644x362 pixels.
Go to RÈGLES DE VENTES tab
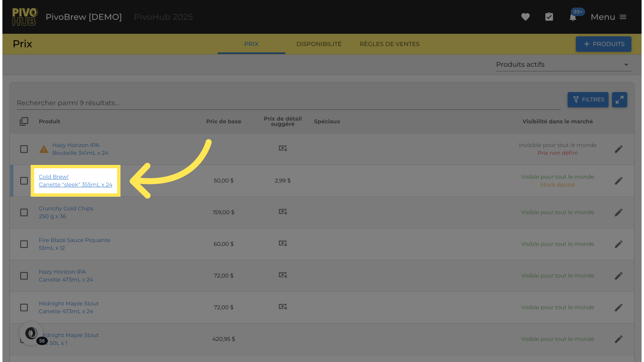pos(389,44)
